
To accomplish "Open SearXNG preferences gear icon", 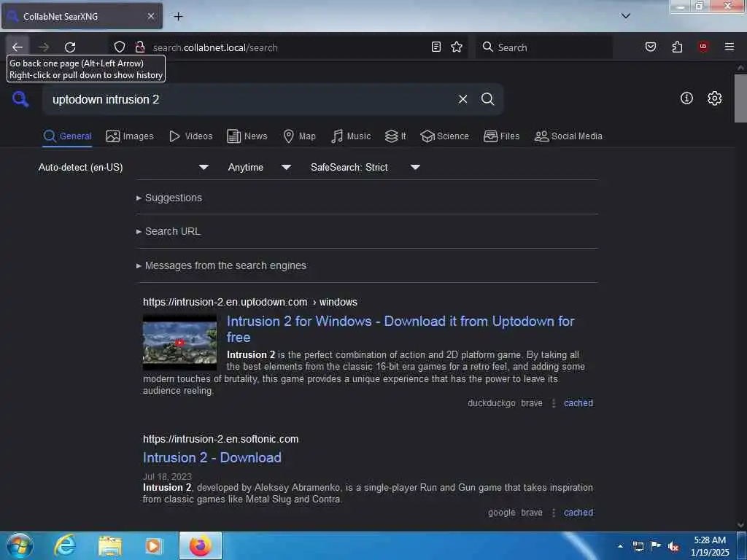I will (714, 98).
